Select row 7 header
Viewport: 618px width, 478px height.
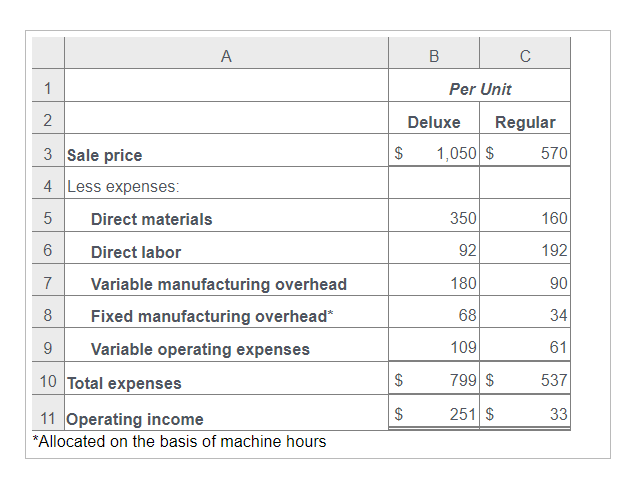48,280
